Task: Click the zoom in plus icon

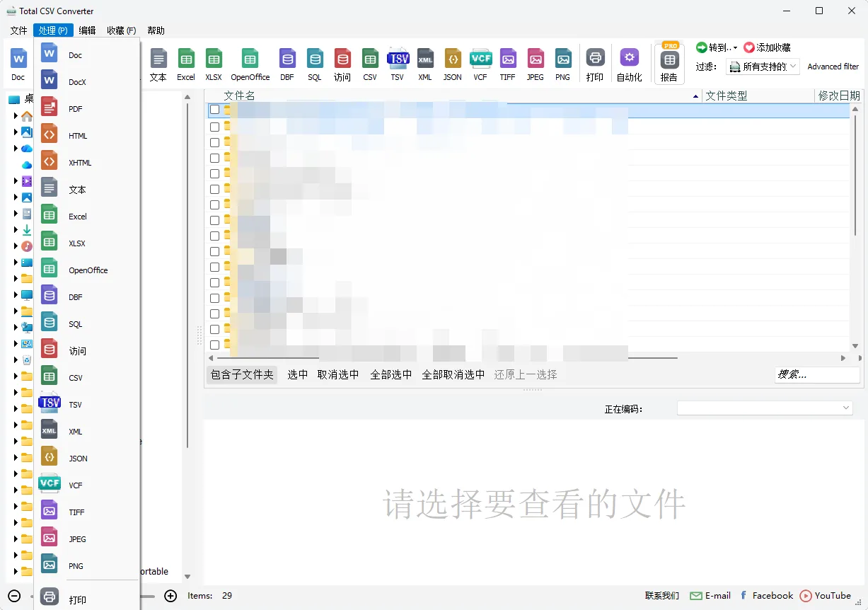Action: click(x=170, y=596)
